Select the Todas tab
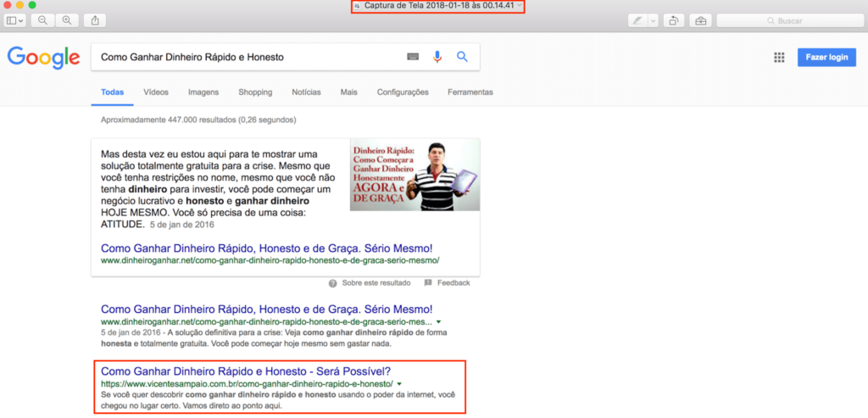This screenshot has height=418, width=868. click(113, 92)
